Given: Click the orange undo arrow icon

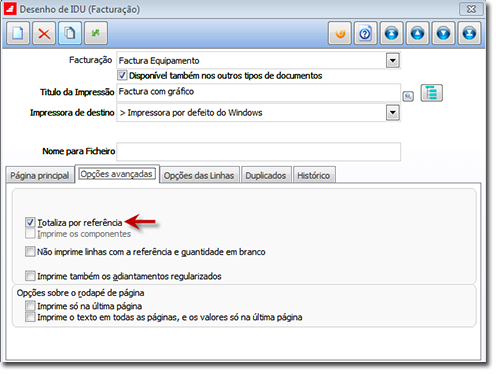Looking at the screenshot, I should point(340,33).
